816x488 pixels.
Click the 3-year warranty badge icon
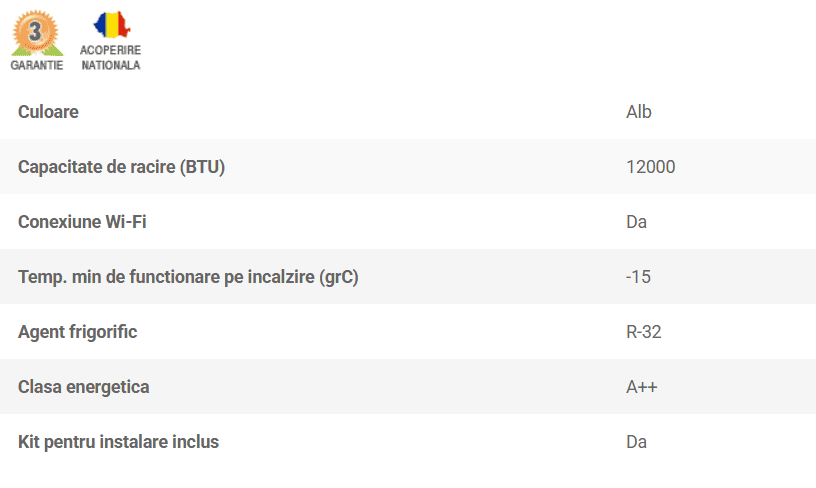tap(36, 32)
